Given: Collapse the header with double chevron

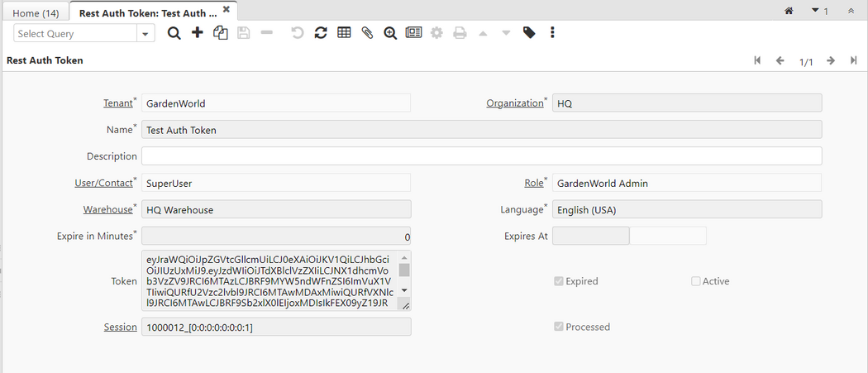Looking at the screenshot, I should 851,11.
